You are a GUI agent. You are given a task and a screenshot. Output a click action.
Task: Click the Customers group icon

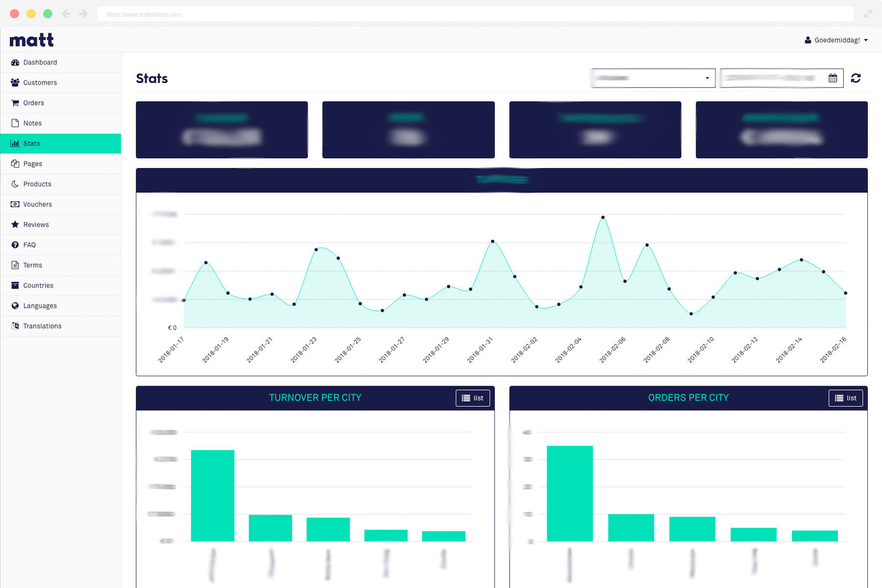[15, 82]
